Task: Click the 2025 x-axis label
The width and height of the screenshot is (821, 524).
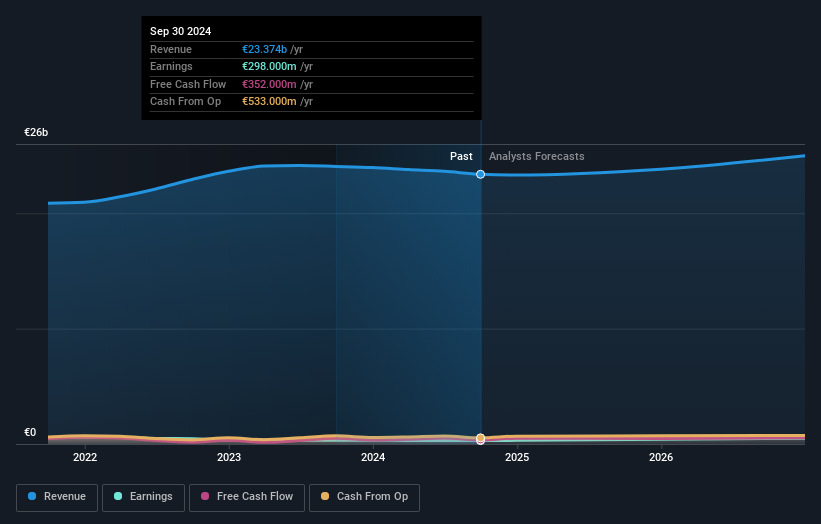Action: tap(517, 457)
